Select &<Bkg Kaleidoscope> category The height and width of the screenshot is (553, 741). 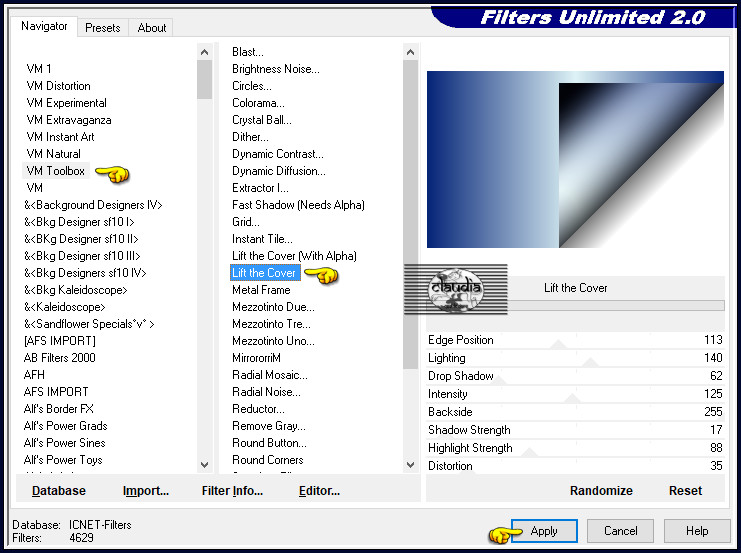[x=76, y=290]
